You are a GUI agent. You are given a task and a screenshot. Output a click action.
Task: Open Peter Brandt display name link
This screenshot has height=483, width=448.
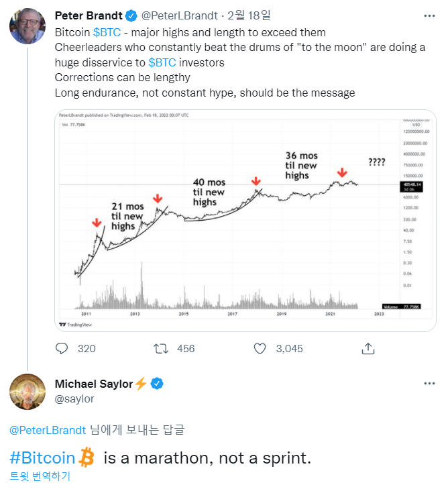[89, 15]
